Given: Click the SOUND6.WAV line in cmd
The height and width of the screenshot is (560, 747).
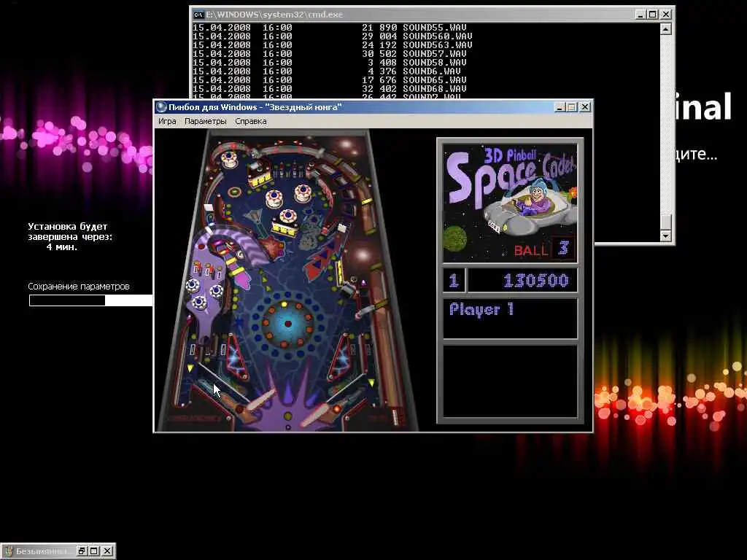Looking at the screenshot, I should pyautogui.click(x=326, y=71).
